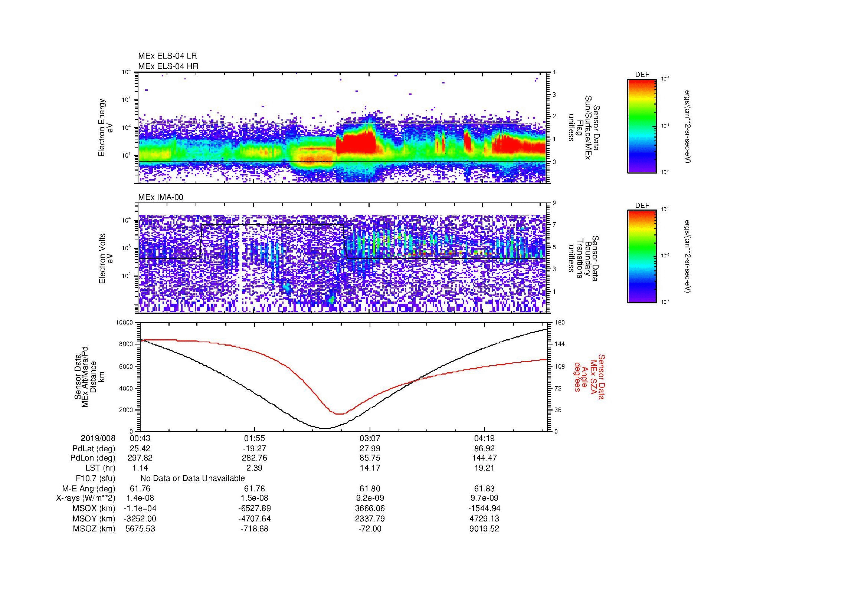The height and width of the screenshot is (613, 868).
Task: Click the M-E Ang value '61.80'
Action: coord(370,488)
